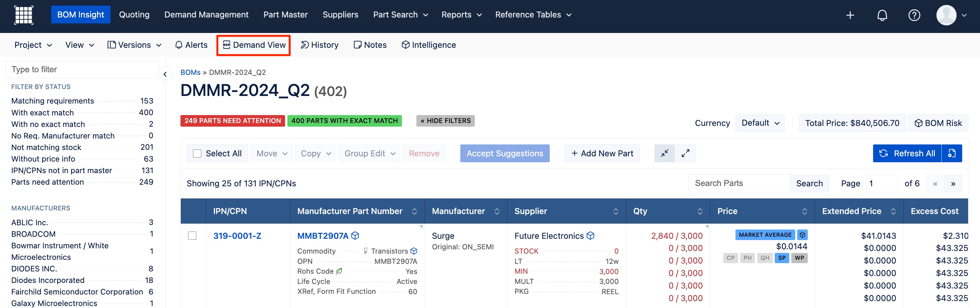Screen dimensions: 980x308
Task: Click the 249 Parts Need Attention badge
Action: pos(232,121)
